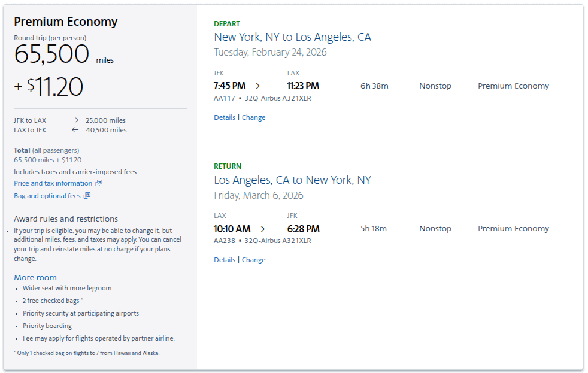Click the 65,500 miles round trip price
The image size is (588, 373).
[x=63, y=54]
